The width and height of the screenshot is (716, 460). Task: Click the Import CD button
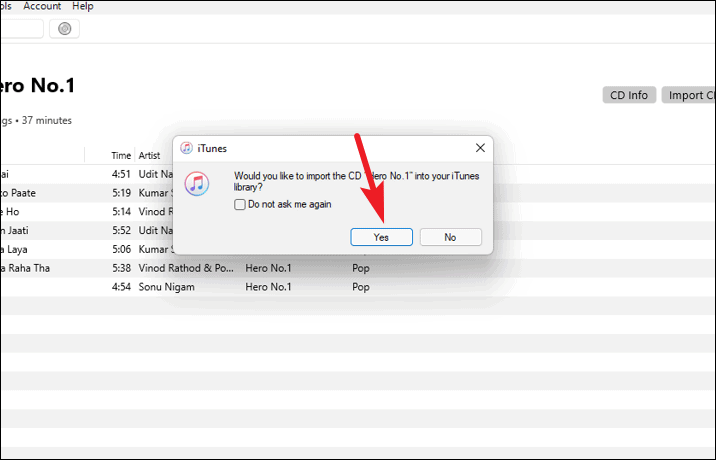(x=689, y=95)
